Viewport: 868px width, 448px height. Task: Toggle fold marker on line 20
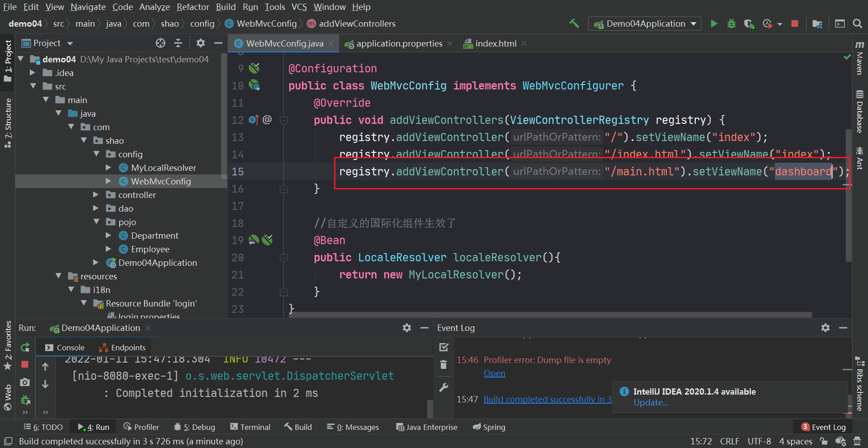pos(283,258)
